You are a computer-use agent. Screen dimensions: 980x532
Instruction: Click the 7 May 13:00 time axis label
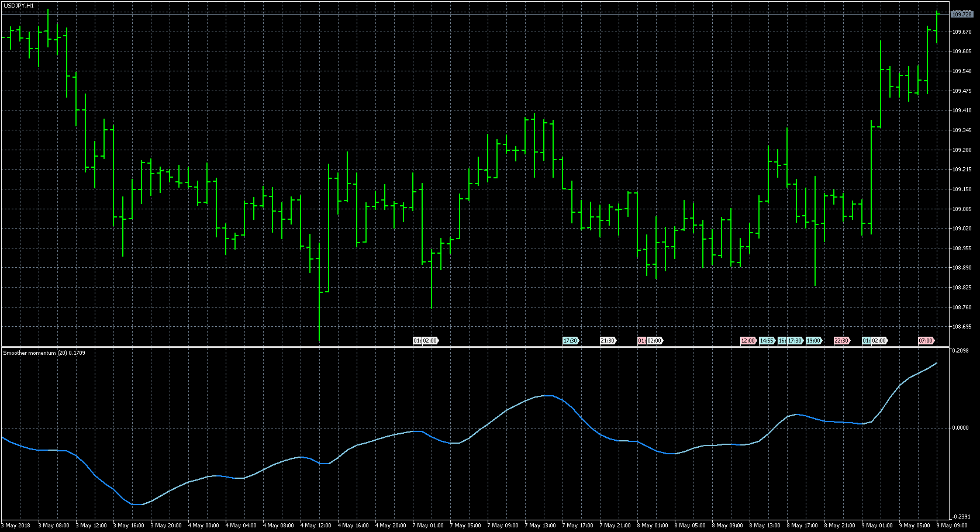point(540,526)
